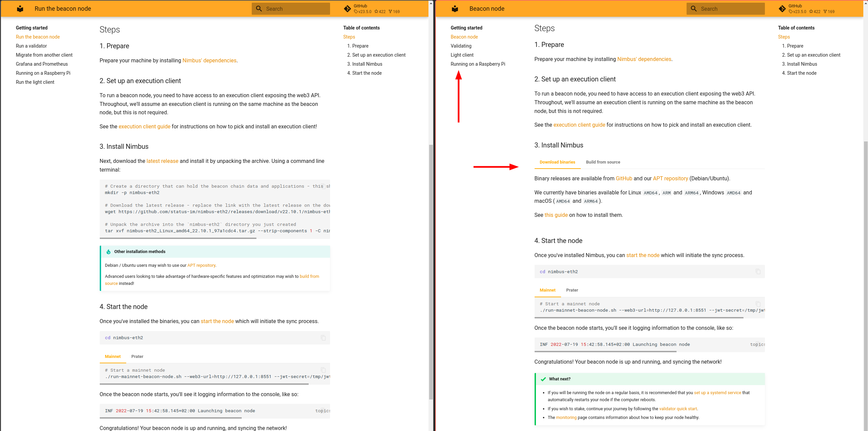Open 'Migrate from another client' in sidebar

click(x=44, y=55)
